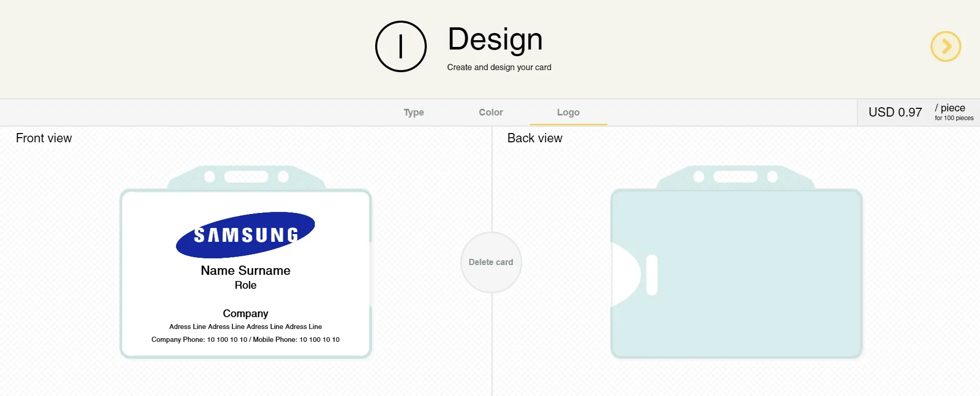Click the 'for 100 pieces' note
980x396 pixels.
tap(954, 118)
